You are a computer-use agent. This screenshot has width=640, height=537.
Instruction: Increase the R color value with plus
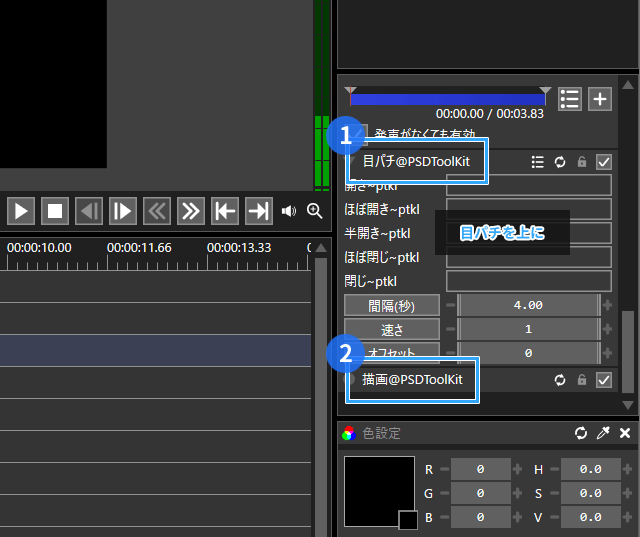[517, 469]
